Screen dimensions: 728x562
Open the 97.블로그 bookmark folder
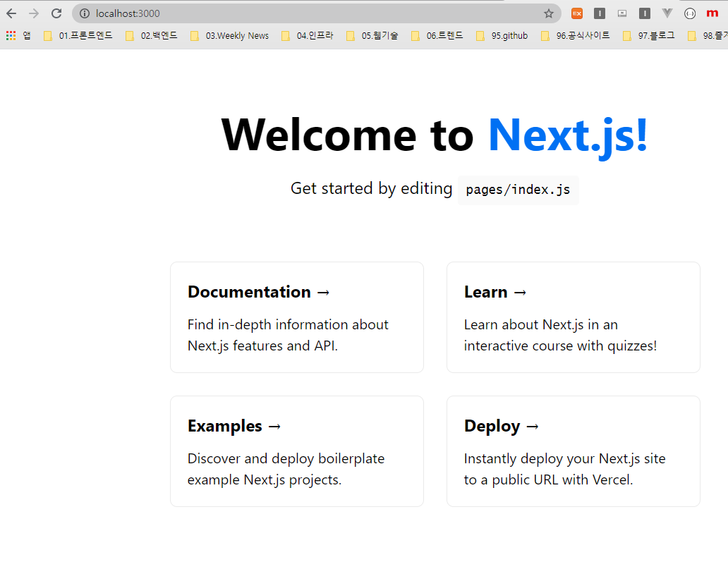pos(649,36)
